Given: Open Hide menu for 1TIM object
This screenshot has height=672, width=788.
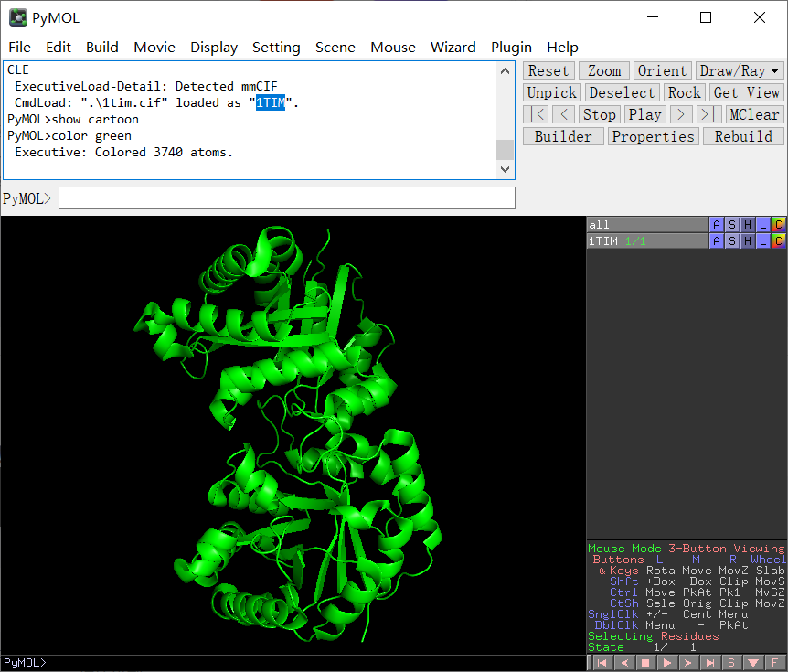Looking at the screenshot, I should pos(748,241).
